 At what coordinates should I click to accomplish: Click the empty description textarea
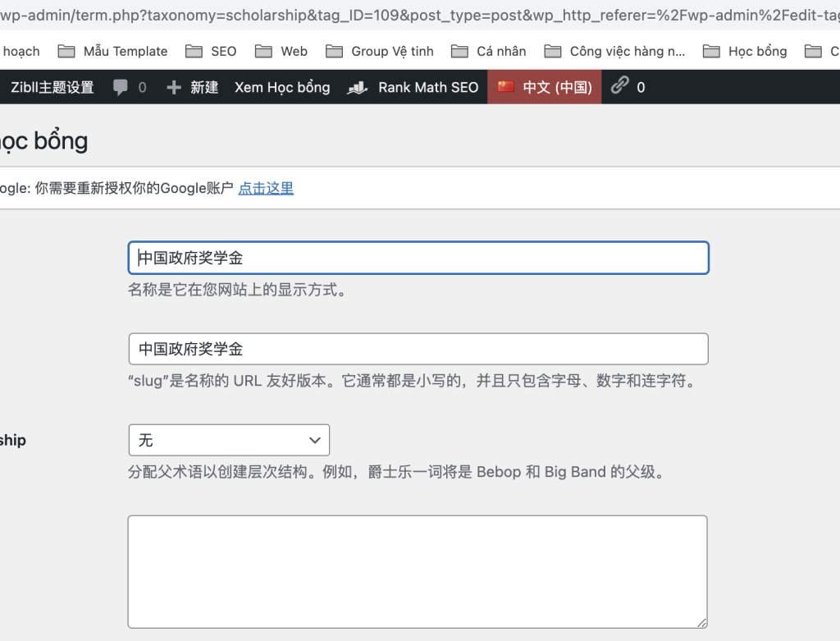[418, 572]
